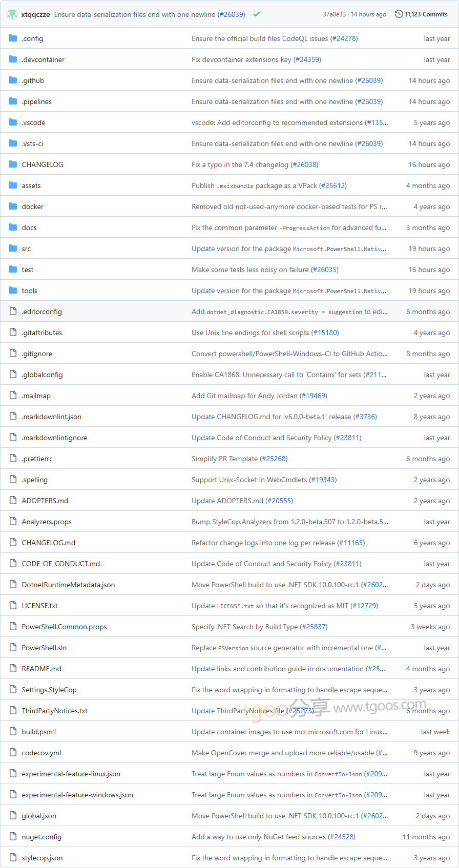459x868 pixels.
Task: Click the stylecop.json file icon
Action: [13, 858]
